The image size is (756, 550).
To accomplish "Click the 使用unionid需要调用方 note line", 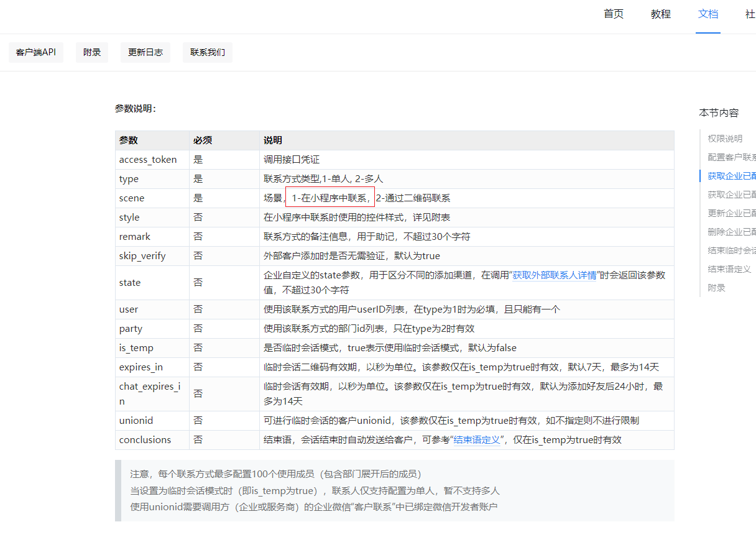I will 314,506.
